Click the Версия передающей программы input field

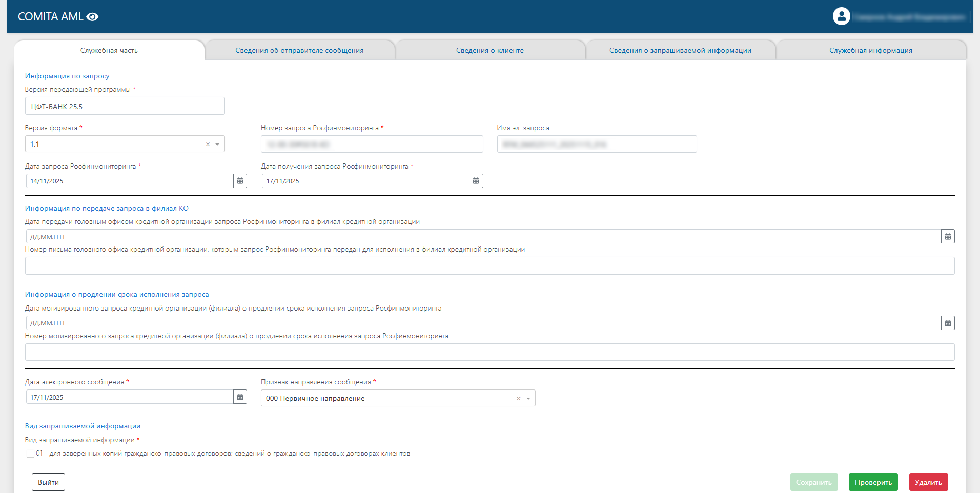[x=125, y=106]
